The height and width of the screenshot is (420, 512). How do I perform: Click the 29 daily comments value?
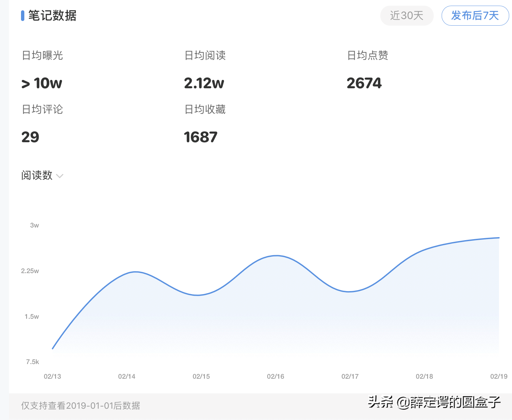tap(30, 137)
